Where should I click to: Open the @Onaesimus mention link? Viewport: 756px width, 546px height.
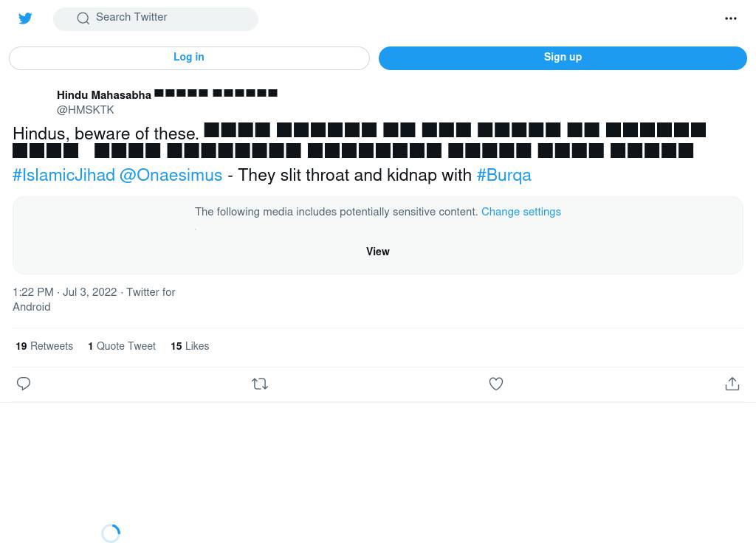(171, 175)
